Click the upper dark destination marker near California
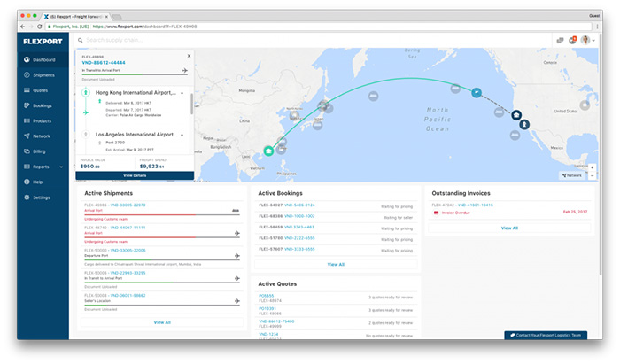This screenshot has height=364, width=620. [516, 115]
